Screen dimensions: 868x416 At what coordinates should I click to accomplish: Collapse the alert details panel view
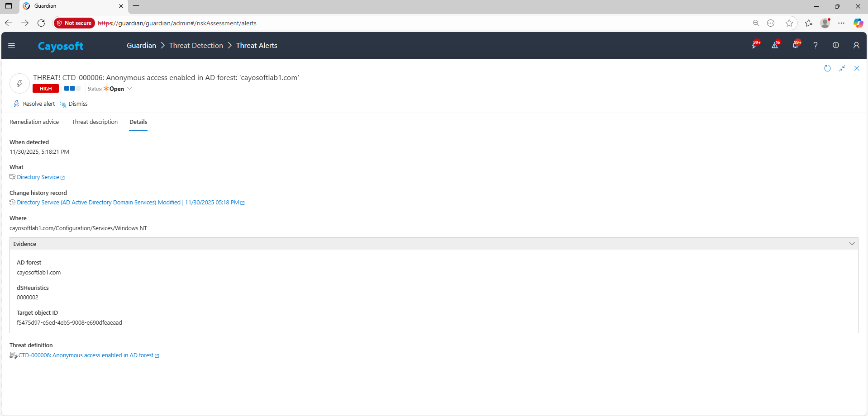[x=842, y=68]
